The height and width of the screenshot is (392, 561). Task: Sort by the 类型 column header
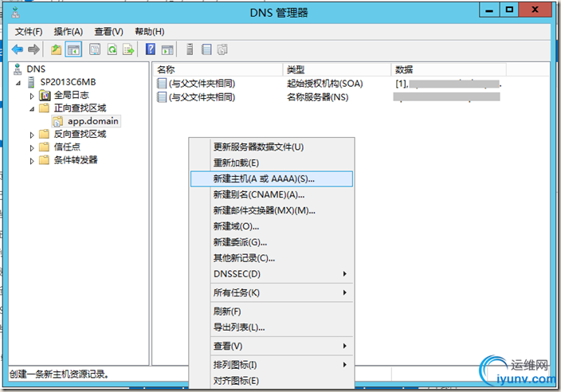tap(336, 70)
